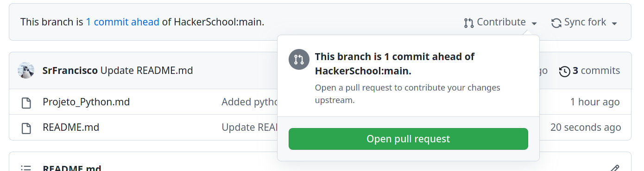
Task: Click the round pull request icon in popup
Action: tap(299, 60)
